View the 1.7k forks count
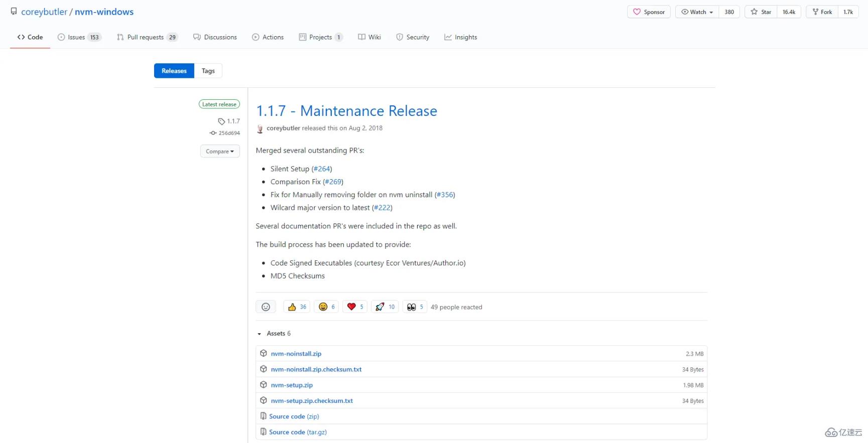 pos(848,12)
